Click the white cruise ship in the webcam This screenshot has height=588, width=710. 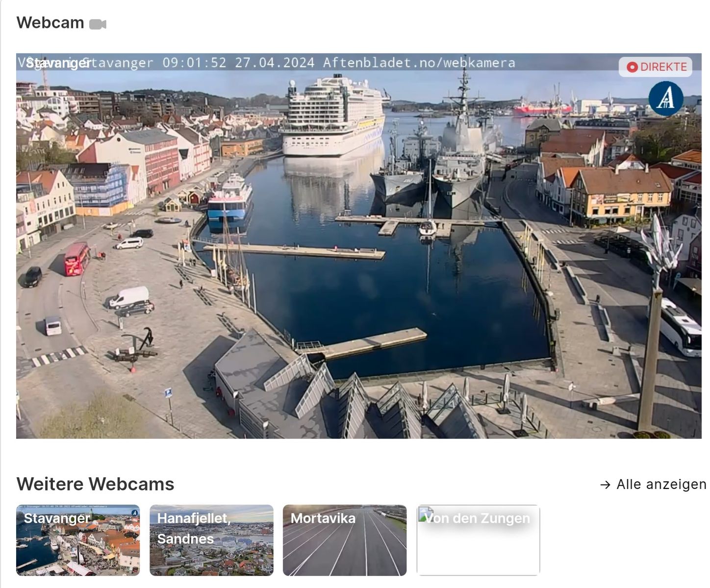[333, 118]
